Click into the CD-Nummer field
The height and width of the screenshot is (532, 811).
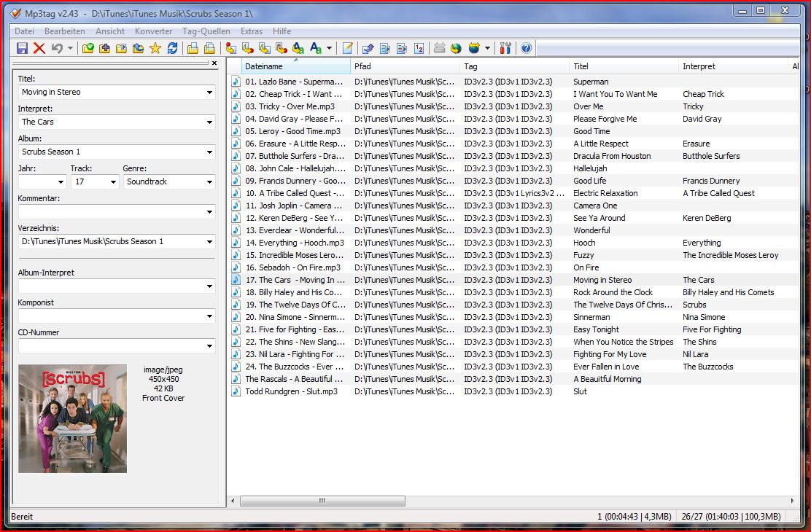pos(117,346)
